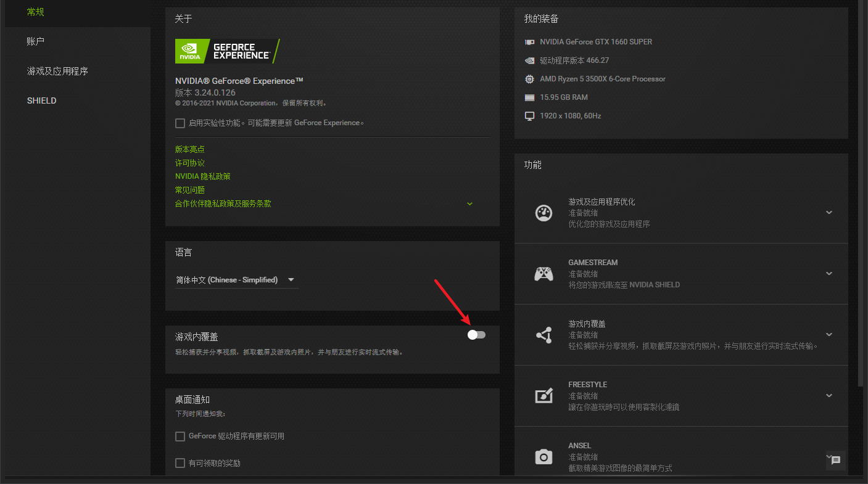Viewport: 868px width, 484px height.
Task: Open the 简体中文 language dropdown
Action: 236,280
